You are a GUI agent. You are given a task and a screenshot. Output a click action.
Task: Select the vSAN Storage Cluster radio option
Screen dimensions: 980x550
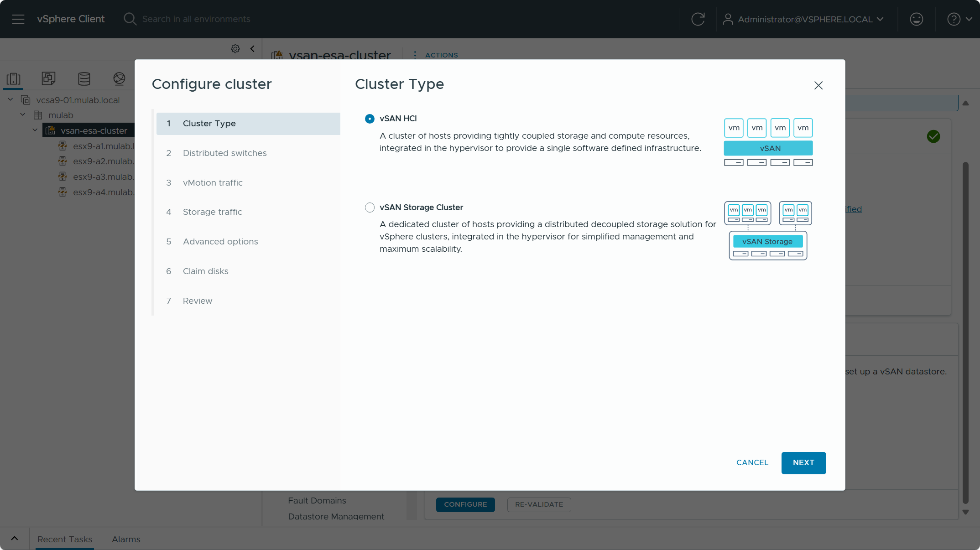pos(370,208)
